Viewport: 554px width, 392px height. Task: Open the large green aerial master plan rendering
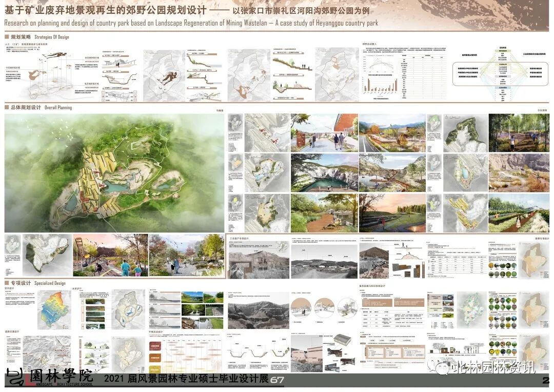click(x=114, y=173)
